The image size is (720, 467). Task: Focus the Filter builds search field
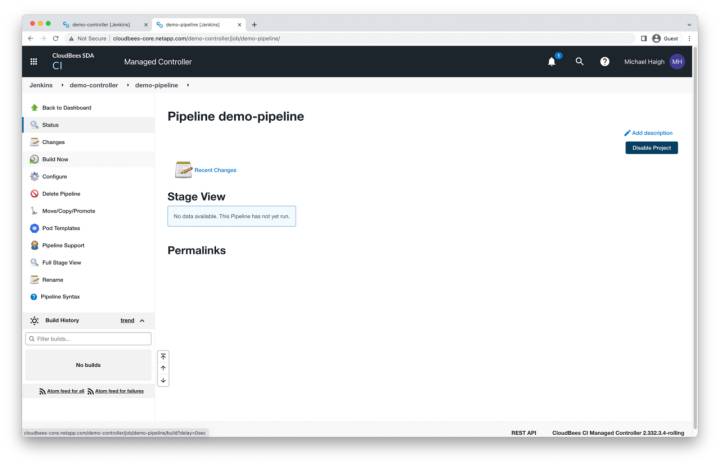[89, 339]
